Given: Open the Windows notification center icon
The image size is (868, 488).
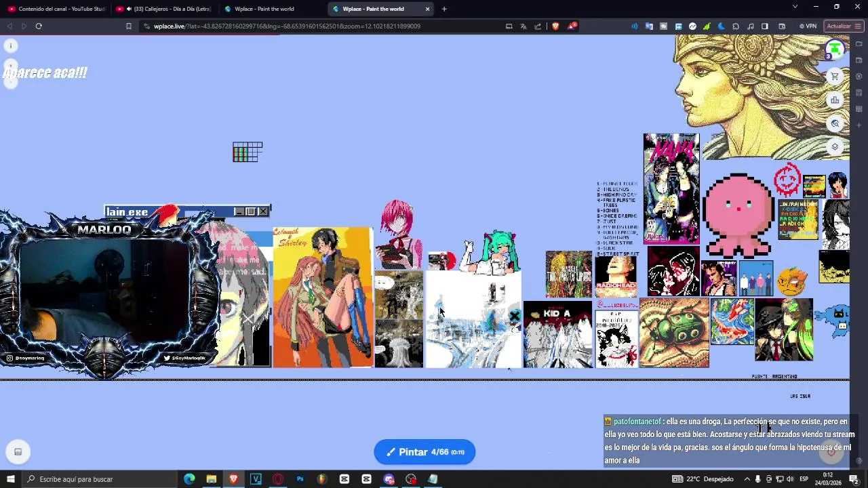Looking at the screenshot, I should [854, 479].
